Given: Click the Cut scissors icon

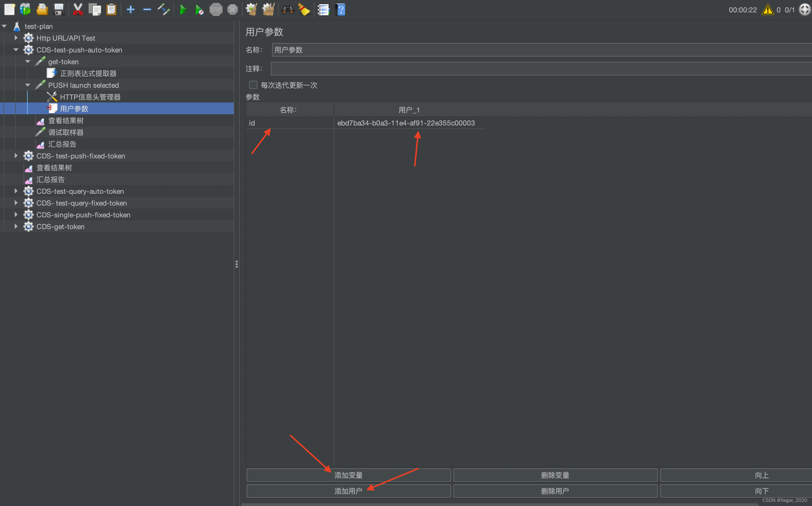Looking at the screenshot, I should tap(78, 9).
